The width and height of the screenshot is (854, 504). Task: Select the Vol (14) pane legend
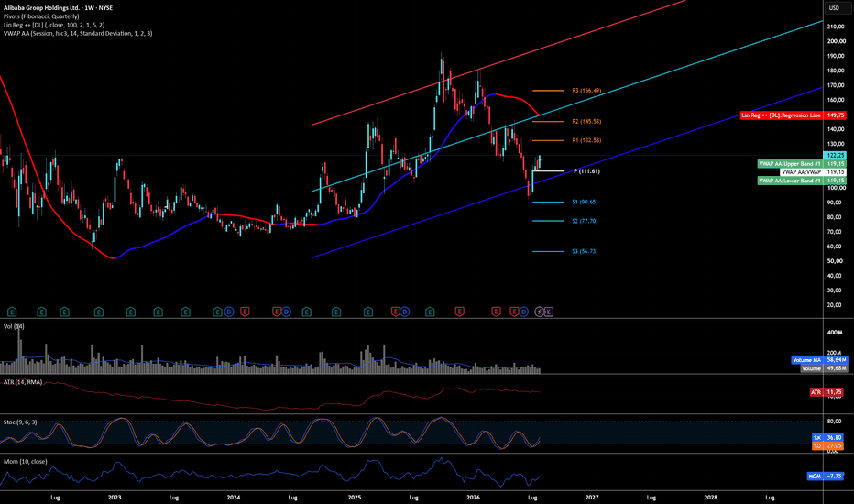click(14, 326)
